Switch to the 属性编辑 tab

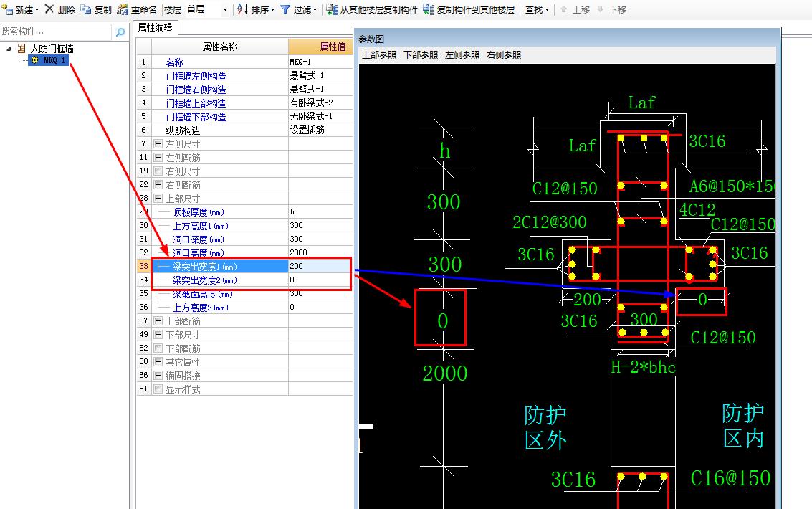(156, 27)
